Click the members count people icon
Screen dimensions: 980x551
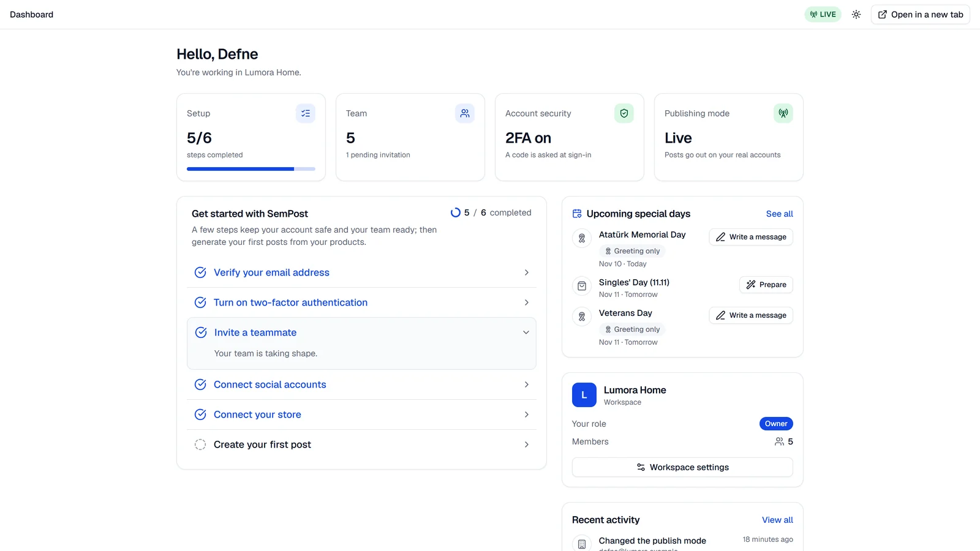pos(779,441)
